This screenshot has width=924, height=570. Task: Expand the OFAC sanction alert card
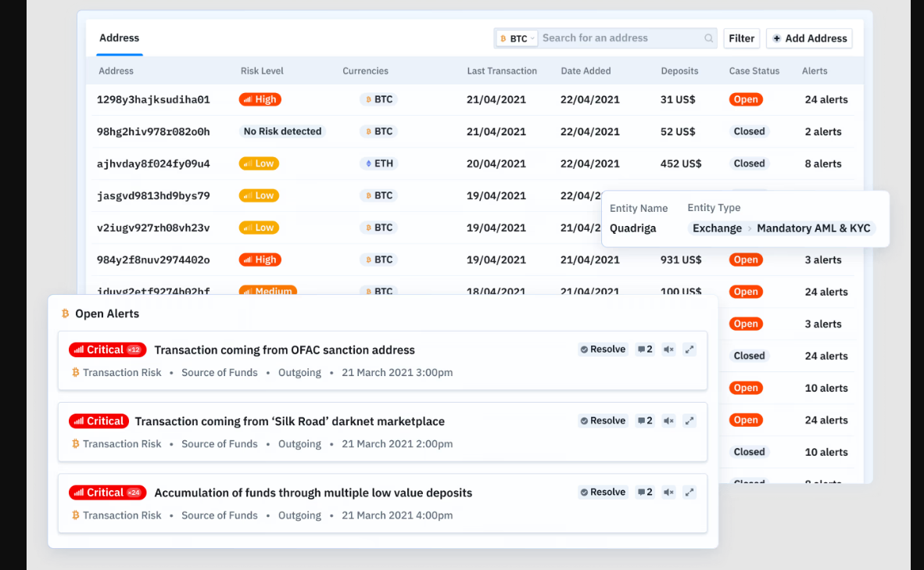point(689,350)
